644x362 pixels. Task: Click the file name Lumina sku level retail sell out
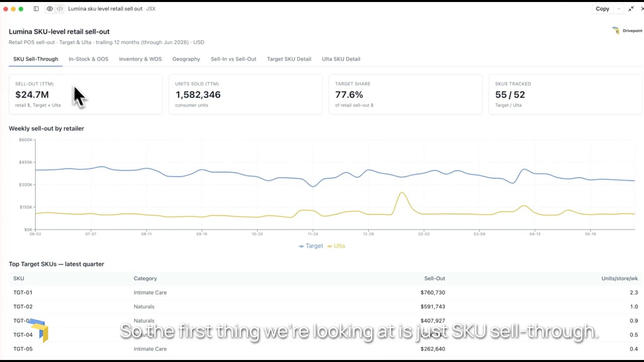[x=105, y=9]
